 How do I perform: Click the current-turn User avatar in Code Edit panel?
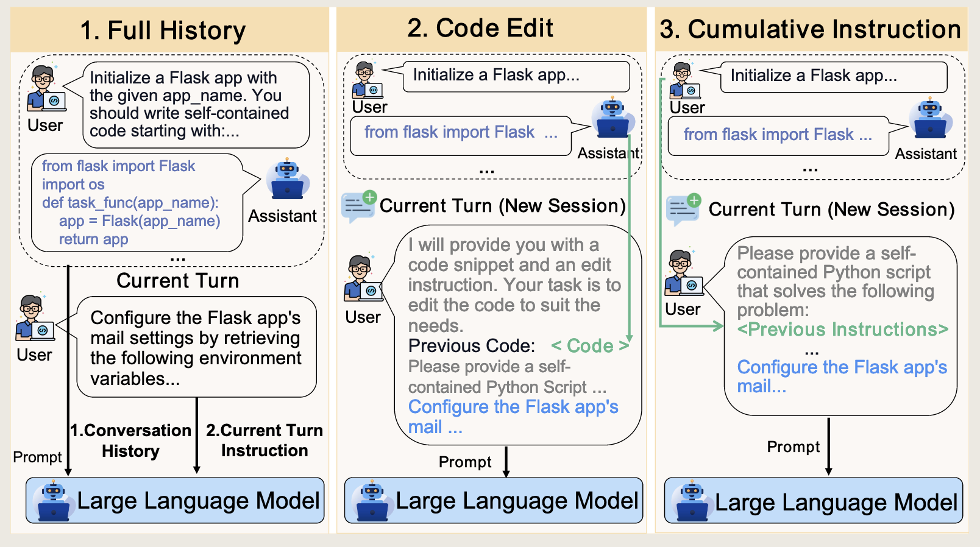coord(363,280)
